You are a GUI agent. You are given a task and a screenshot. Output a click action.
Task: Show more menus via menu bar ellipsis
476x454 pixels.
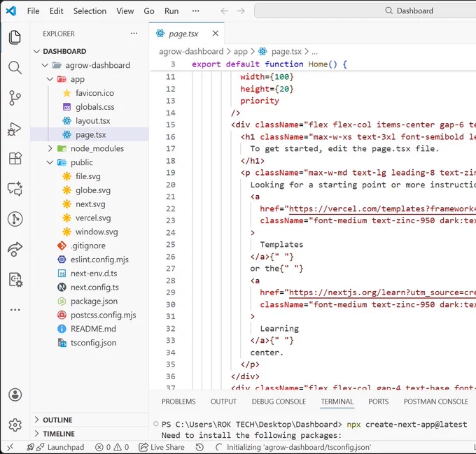point(196,11)
